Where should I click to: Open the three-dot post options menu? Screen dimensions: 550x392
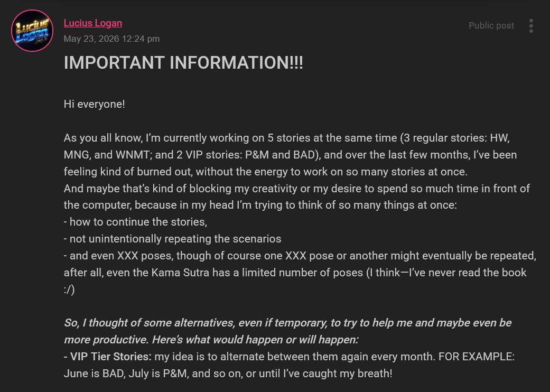click(531, 25)
